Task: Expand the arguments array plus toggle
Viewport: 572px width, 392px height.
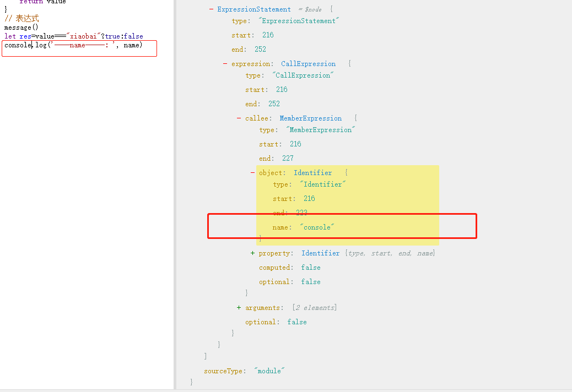Action: [x=239, y=308]
